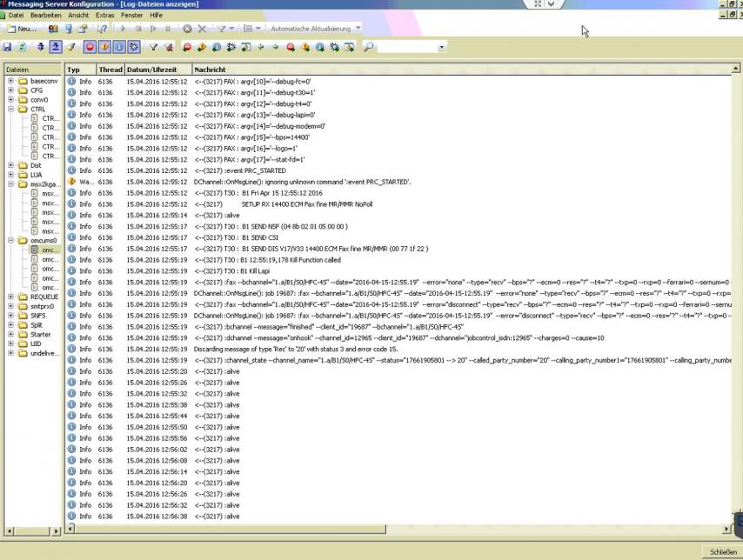Open the Extras menu
The image size is (743, 560).
click(104, 16)
